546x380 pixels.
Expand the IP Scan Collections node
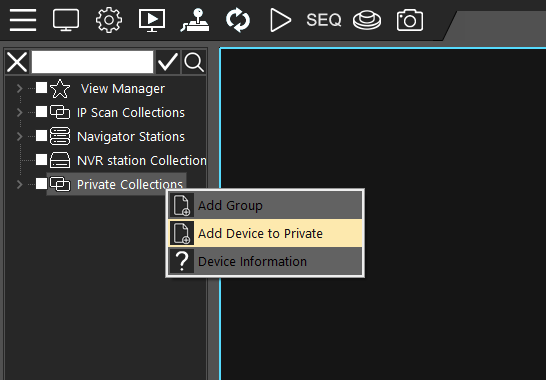pos(20,112)
